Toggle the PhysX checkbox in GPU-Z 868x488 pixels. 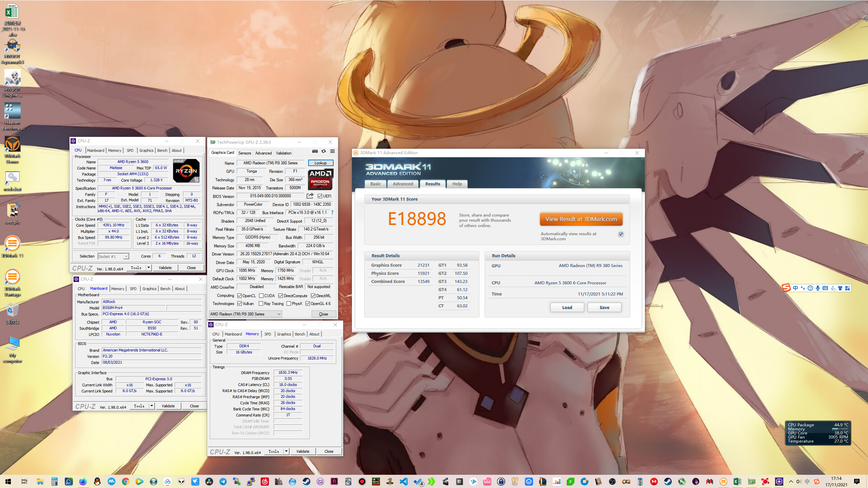click(289, 303)
